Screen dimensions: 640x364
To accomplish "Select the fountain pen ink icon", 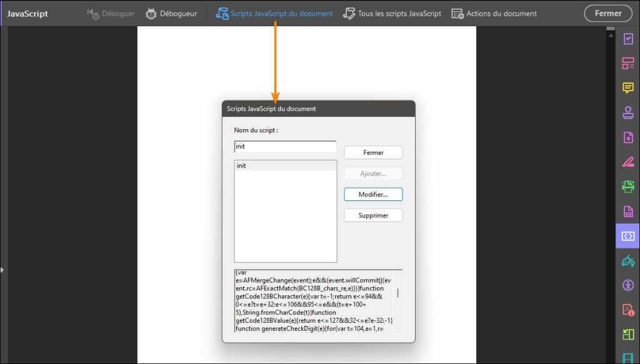I will click(627, 261).
